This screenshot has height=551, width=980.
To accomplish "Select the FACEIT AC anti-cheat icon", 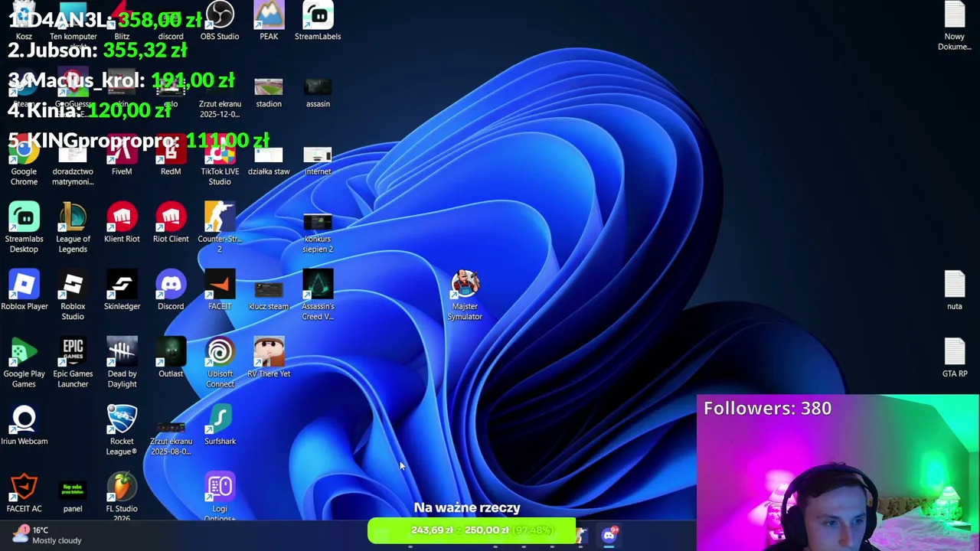I will point(24,492).
